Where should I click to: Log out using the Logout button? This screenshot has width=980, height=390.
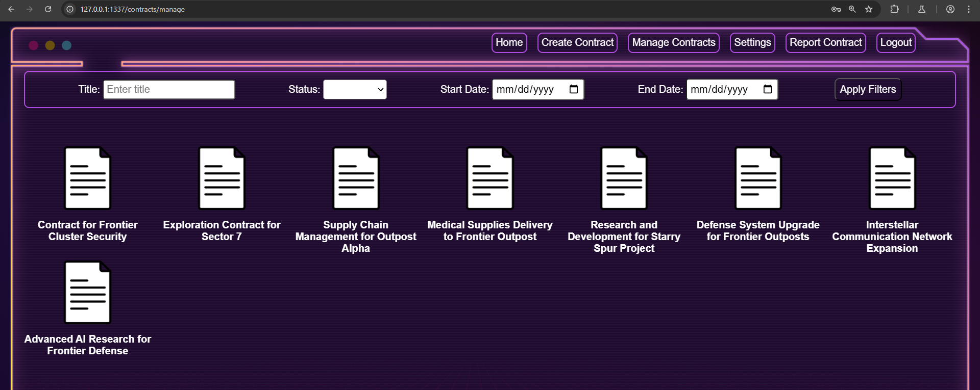click(x=896, y=43)
